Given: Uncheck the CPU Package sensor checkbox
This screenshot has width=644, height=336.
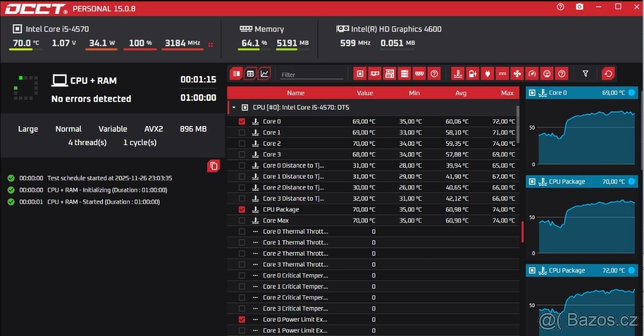Looking at the screenshot, I should pyautogui.click(x=241, y=210).
